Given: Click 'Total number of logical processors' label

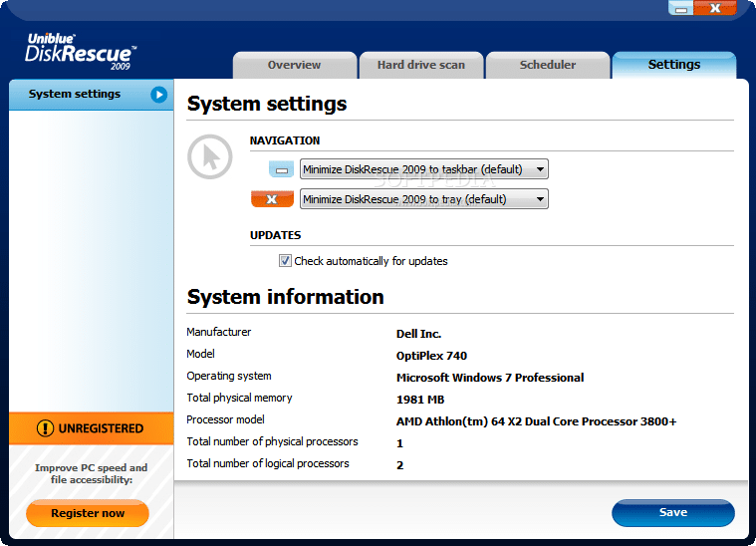Looking at the screenshot, I should (x=268, y=463).
